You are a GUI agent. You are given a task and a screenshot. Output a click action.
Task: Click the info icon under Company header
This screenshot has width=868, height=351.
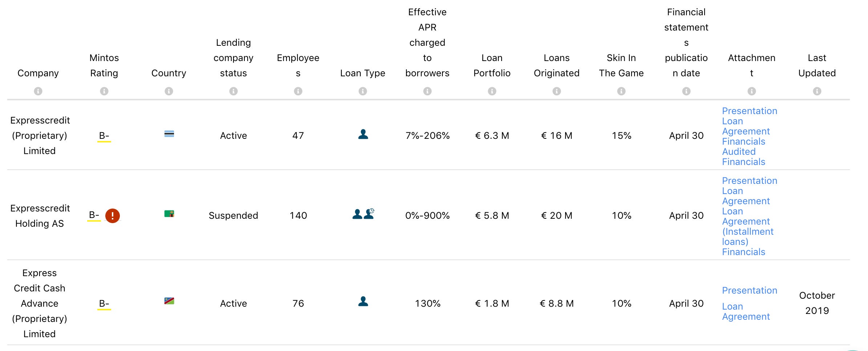tap(38, 91)
